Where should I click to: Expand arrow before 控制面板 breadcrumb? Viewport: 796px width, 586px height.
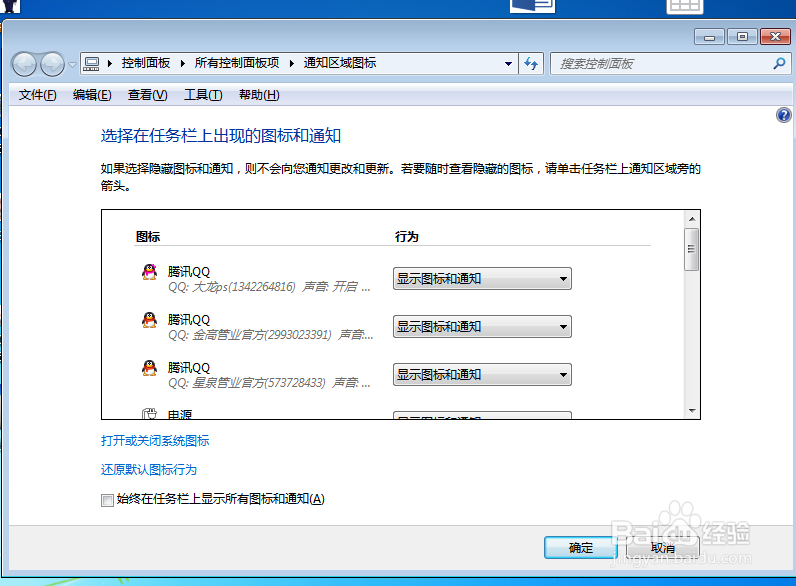click(x=109, y=63)
